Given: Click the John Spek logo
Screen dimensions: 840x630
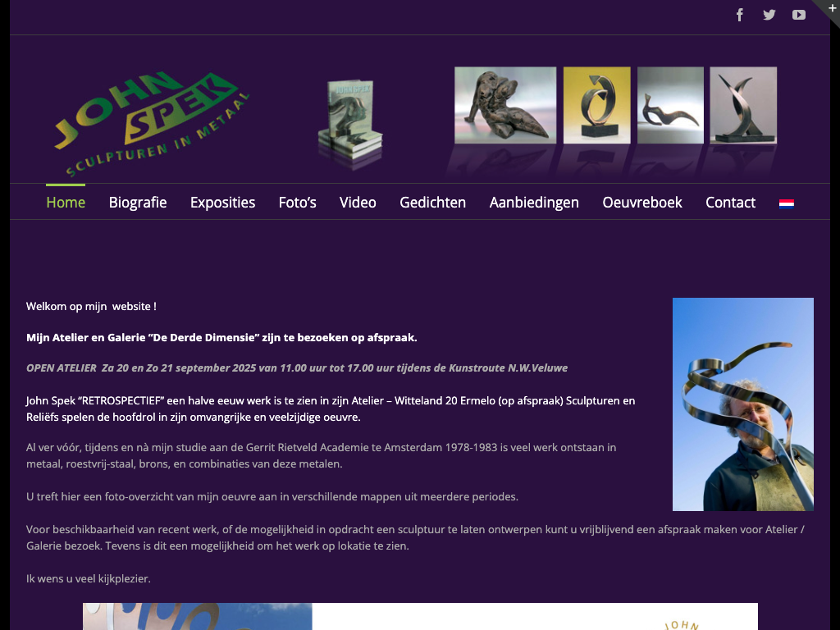Looking at the screenshot, I should [152, 123].
